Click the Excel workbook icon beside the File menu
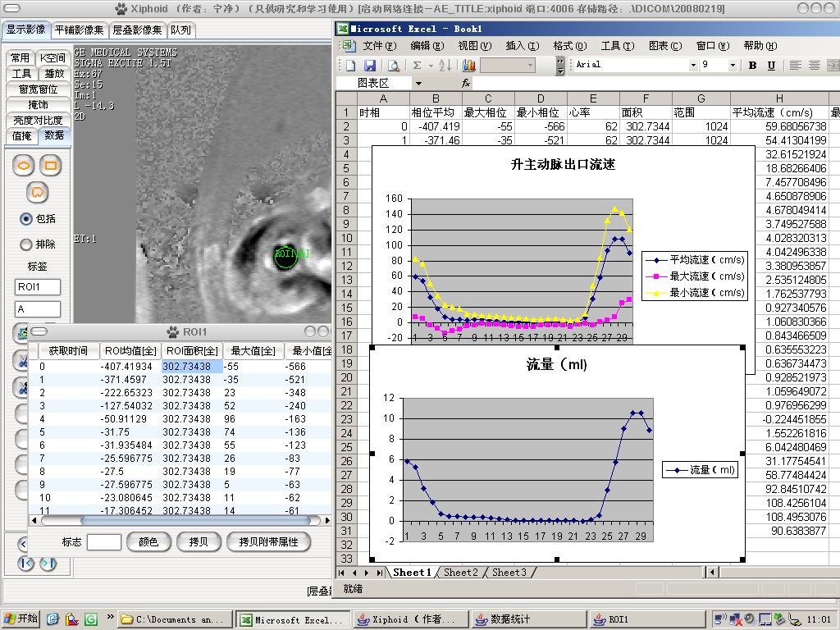Image resolution: width=840 pixels, height=630 pixels. (349, 46)
